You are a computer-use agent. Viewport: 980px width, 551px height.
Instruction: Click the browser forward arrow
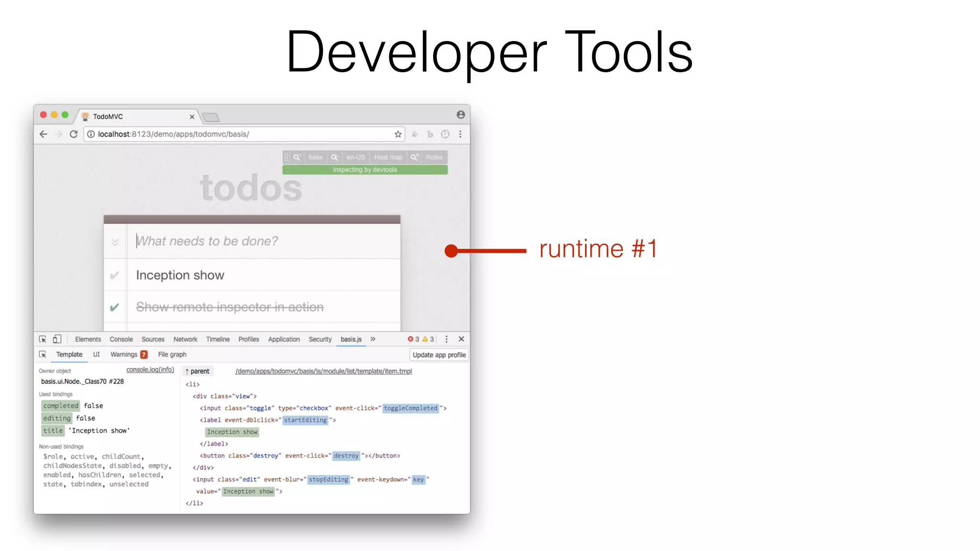click(x=58, y=134)
